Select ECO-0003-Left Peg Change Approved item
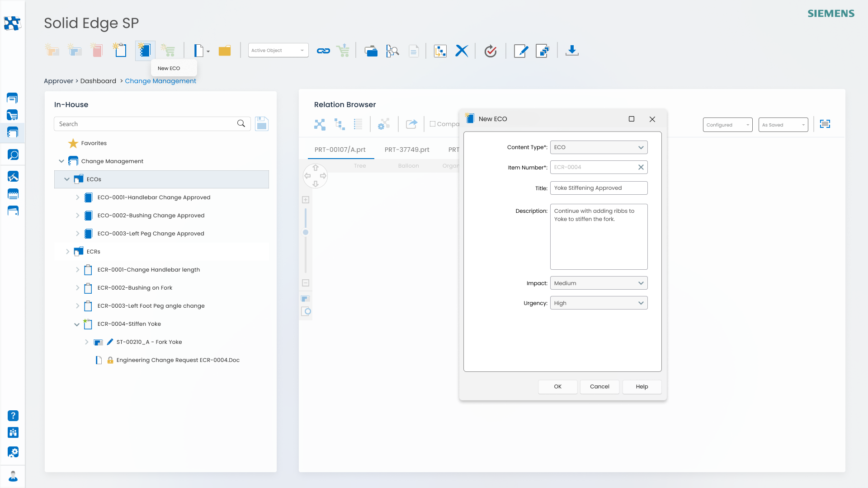The image size is (868, 488). [151, 234]
